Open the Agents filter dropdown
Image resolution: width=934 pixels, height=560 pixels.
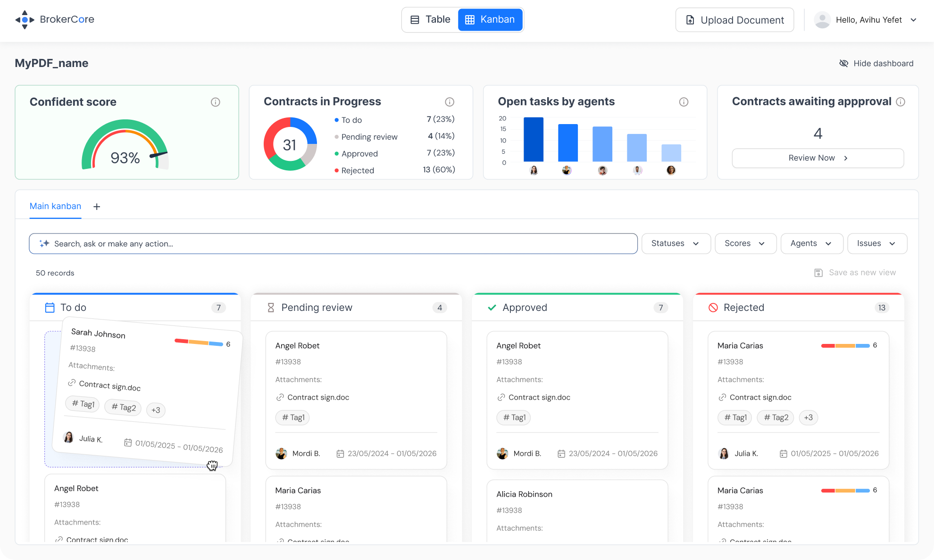pos(811,243)
